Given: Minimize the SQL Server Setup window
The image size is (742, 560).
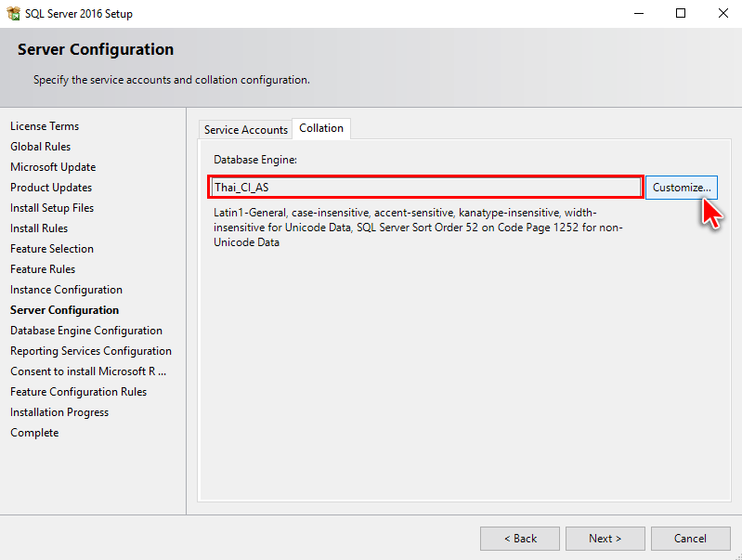Looking at the screenshot, I should pyautogui.click(x=639, y=13).
